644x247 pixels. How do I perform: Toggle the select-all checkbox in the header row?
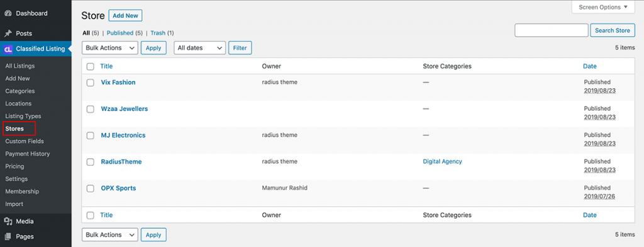pos(91,66)
